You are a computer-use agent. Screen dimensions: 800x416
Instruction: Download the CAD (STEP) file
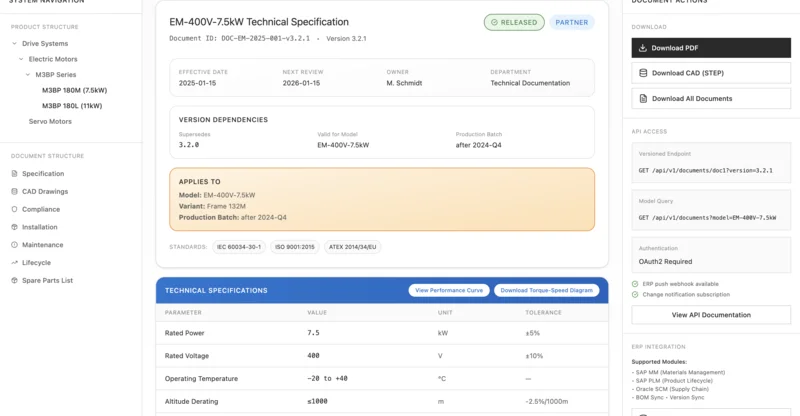tap(710, 73)
